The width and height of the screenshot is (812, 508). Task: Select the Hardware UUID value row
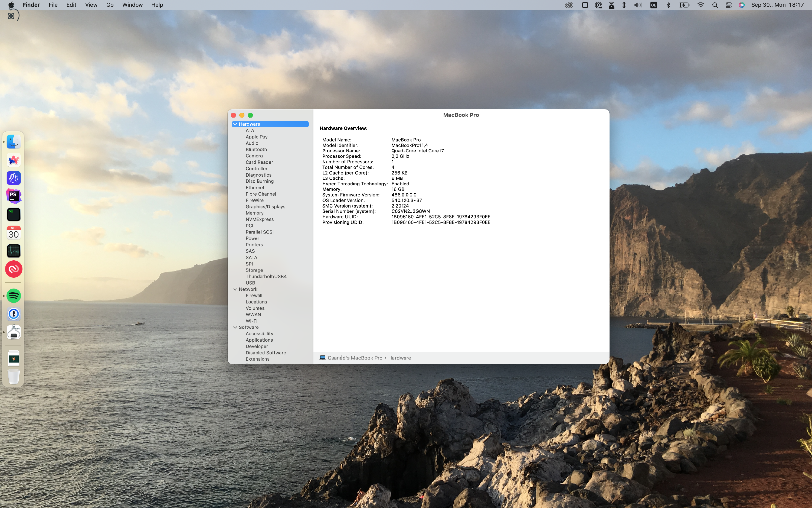[441, 217]
